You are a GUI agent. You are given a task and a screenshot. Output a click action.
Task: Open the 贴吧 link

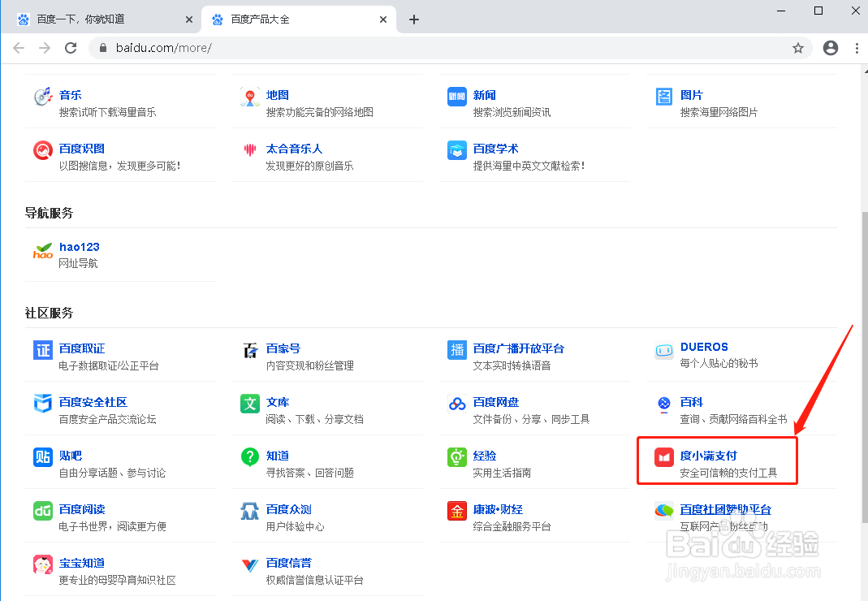[71, 456]
